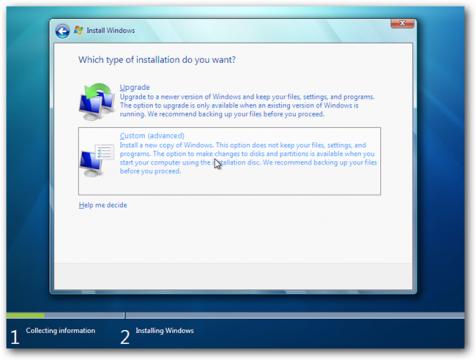Click the Collecting information step label
This screenshot has width=476, height=360.
(x=61, y=331)
